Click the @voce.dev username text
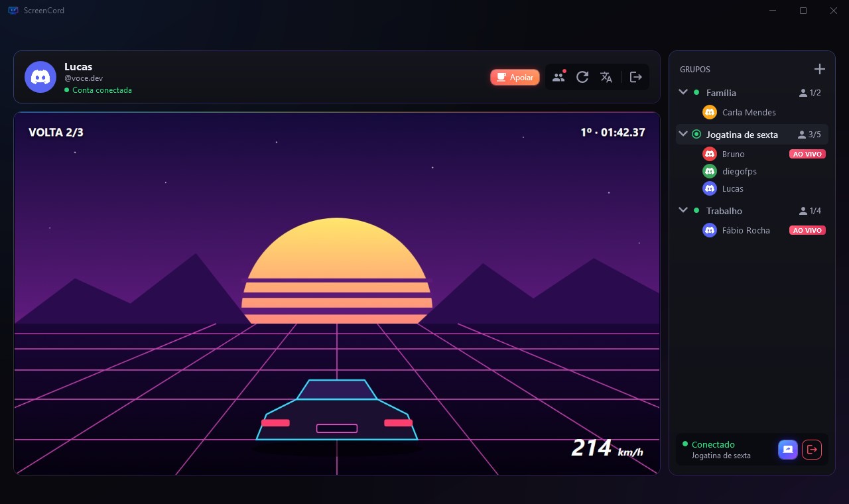The image size is (849, 504). [84, 78]
